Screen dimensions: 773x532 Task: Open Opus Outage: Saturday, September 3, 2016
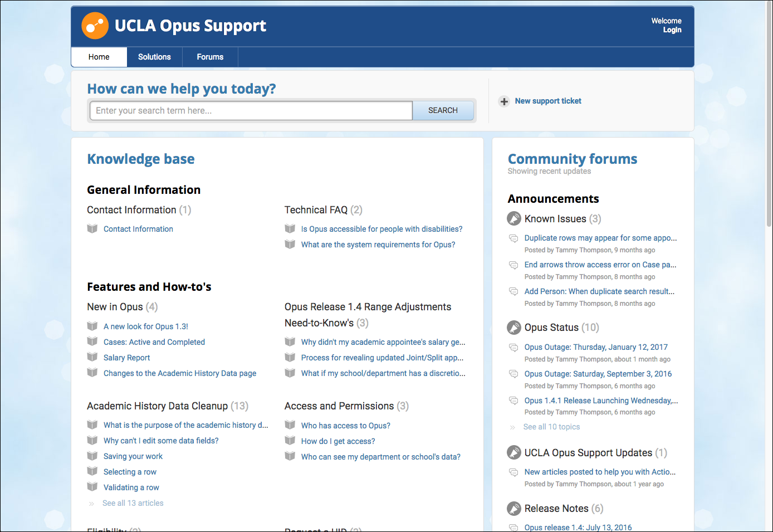click(598, 374)
